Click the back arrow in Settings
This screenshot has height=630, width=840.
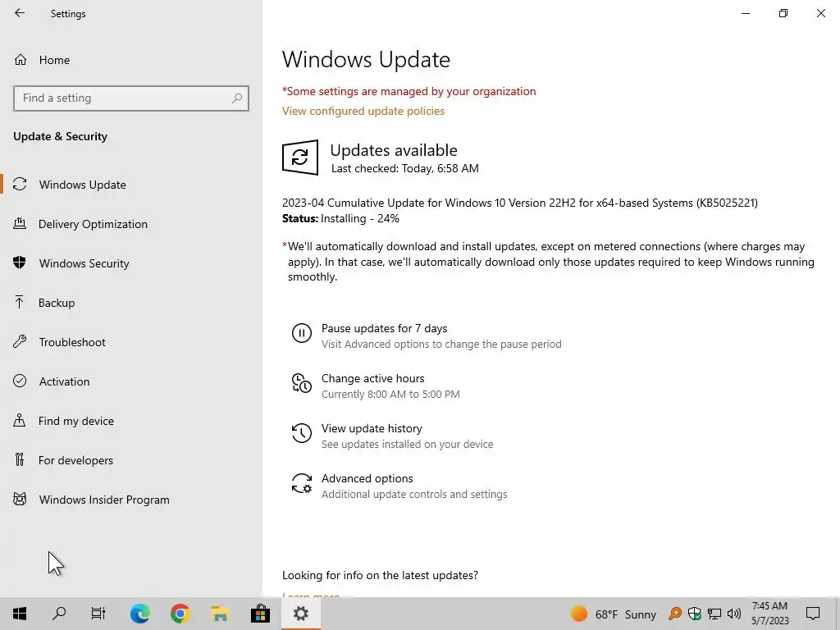point(20,13)
